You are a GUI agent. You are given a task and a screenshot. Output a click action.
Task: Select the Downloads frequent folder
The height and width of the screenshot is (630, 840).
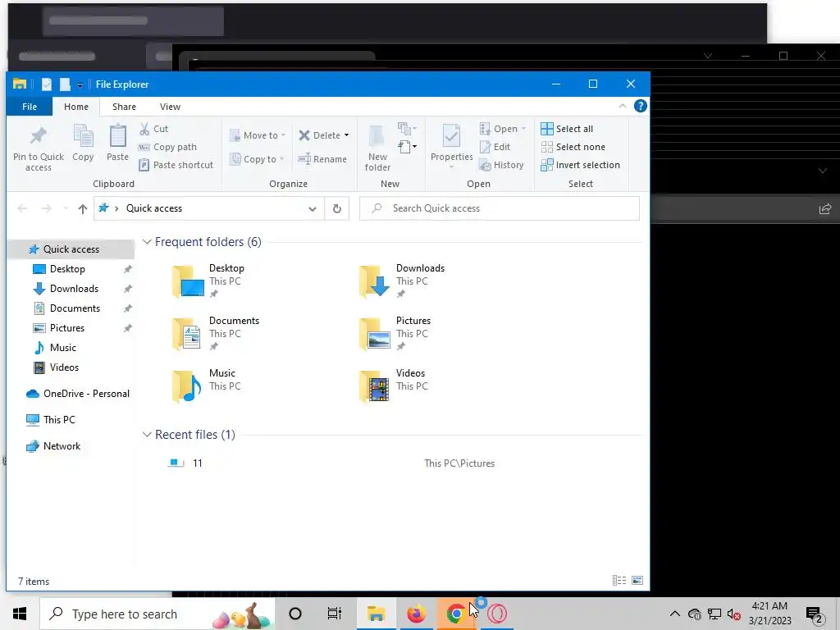pyautogui.click(x=402, y=281)
